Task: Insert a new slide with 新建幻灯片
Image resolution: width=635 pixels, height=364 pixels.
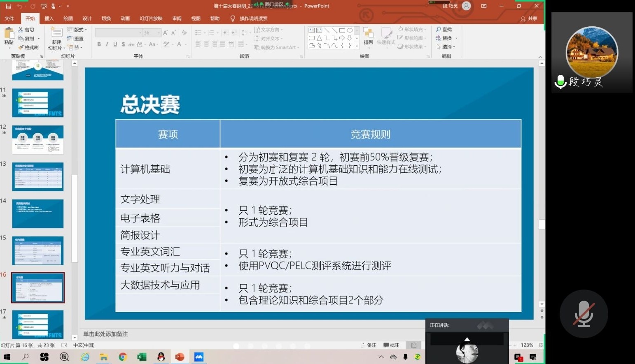Action: 56,37
